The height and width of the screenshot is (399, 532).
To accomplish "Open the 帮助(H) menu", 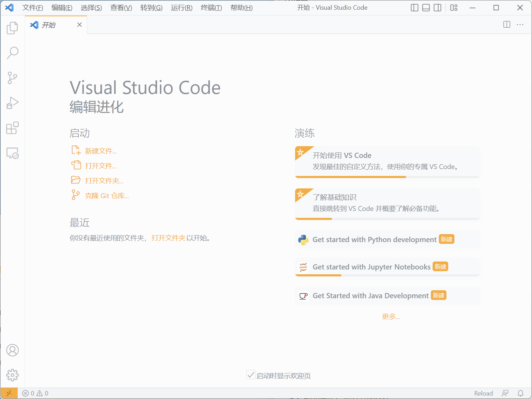I will point(241,8).
